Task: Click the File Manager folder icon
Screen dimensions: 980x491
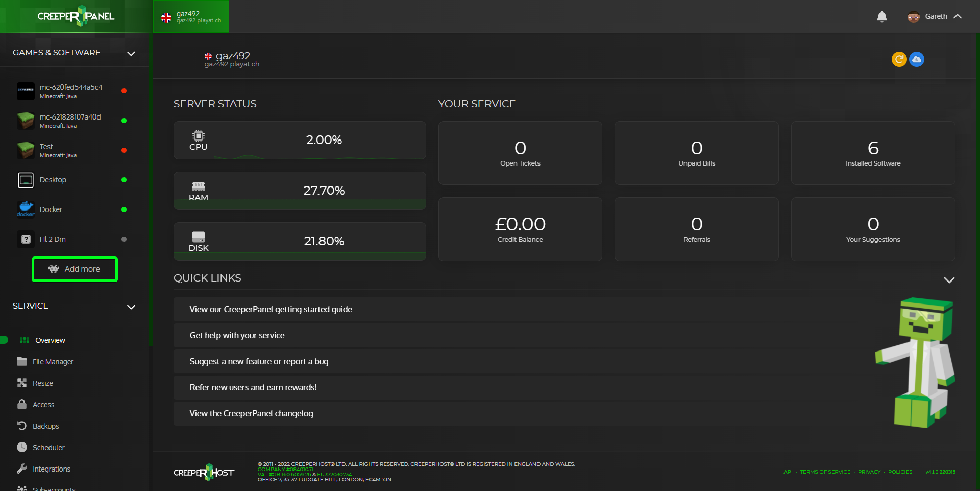Action: point(22,361)
